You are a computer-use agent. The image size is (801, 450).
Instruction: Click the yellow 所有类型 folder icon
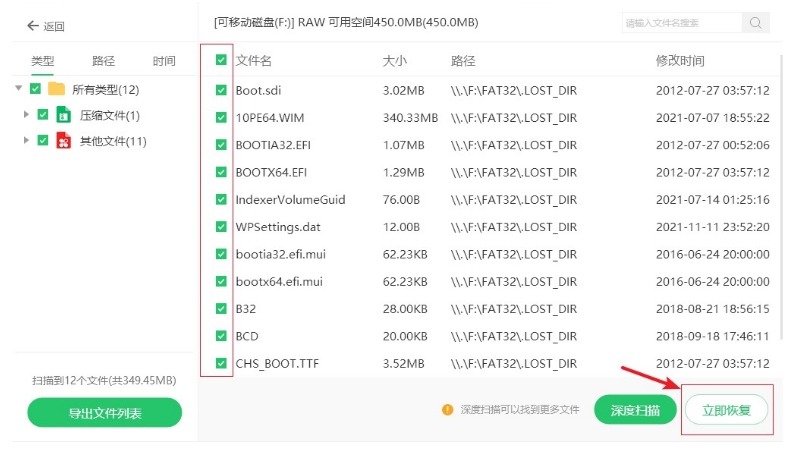coord(57,89)
